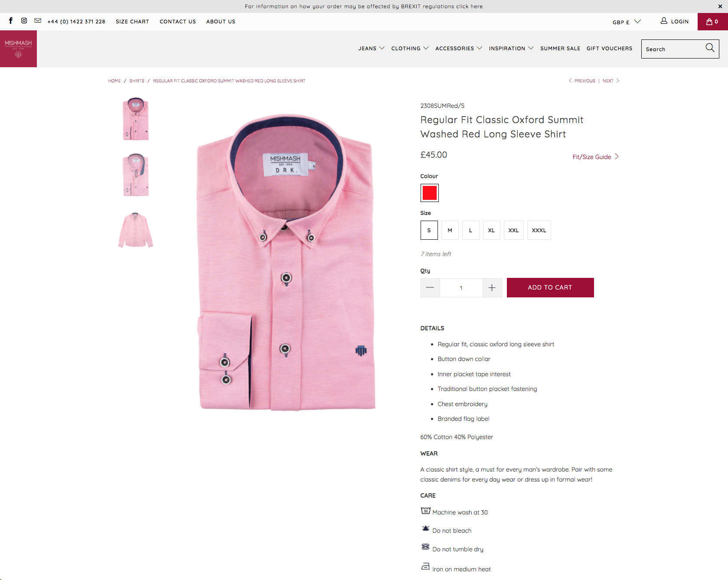Increase quantity with the plus button
Viewport: 728px width, 580px height.
[492, 288]
